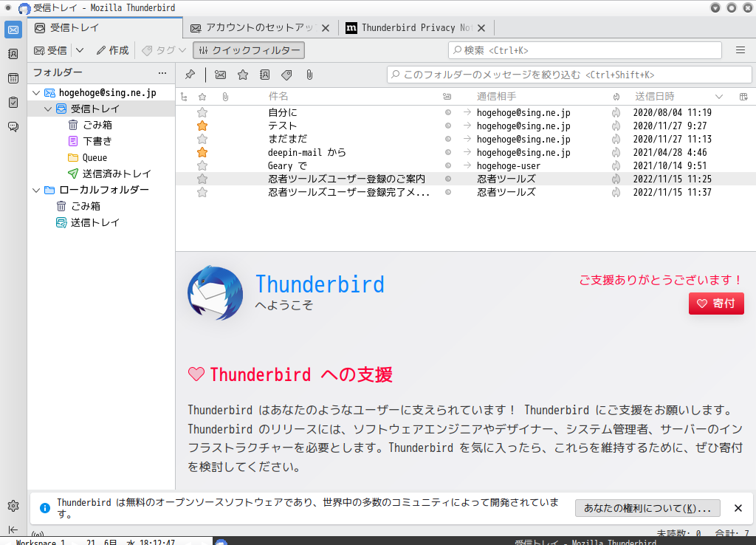Star the message まだまだ
This screenshot has height=545, width=756.
202,139
